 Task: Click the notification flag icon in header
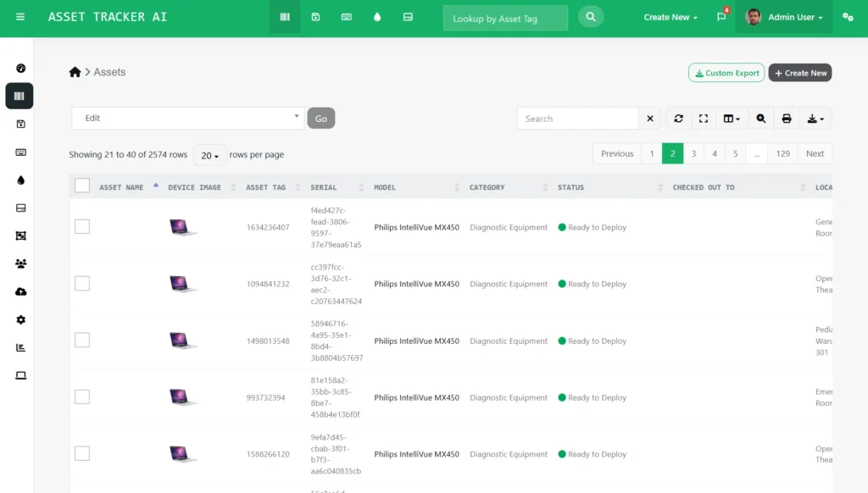[x=721, y=17]
